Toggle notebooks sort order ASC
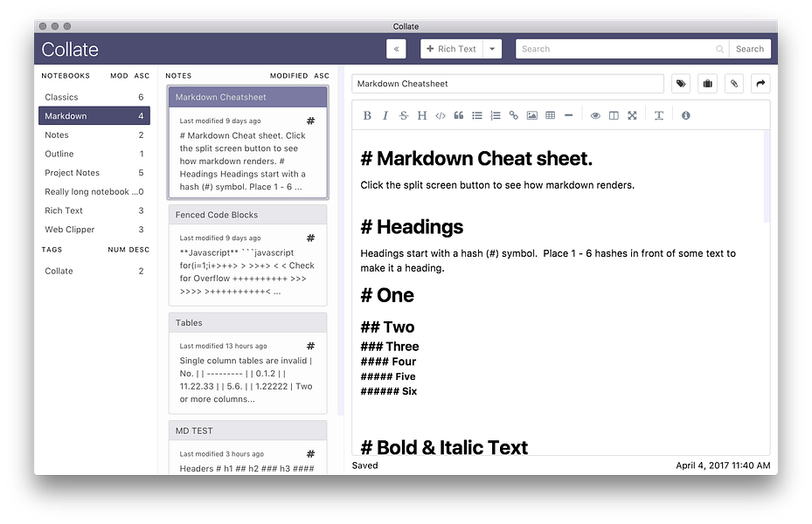The image size is (812, 524). [x=142, y=75]
